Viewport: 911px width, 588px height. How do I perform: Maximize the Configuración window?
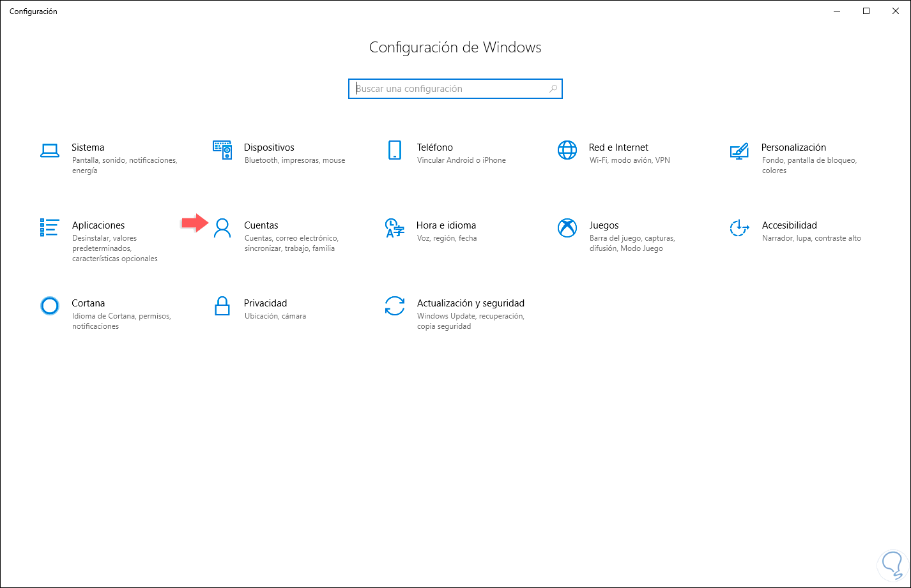tap(866, 11)
